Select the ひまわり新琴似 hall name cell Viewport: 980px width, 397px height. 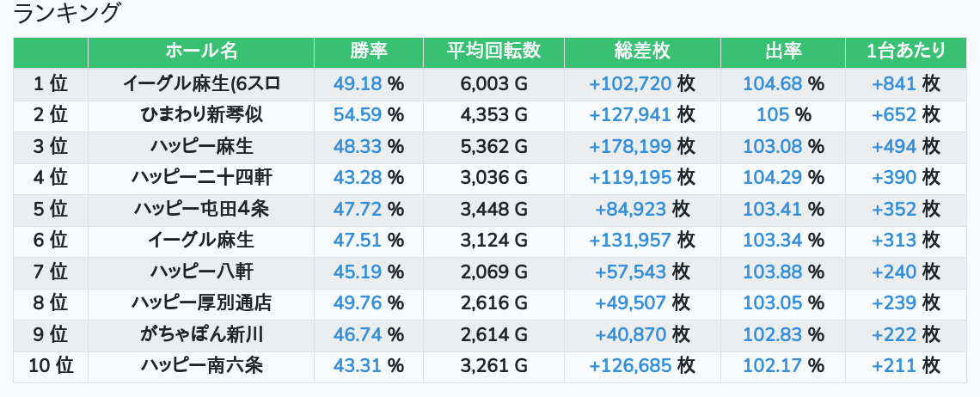click(201, 114)
